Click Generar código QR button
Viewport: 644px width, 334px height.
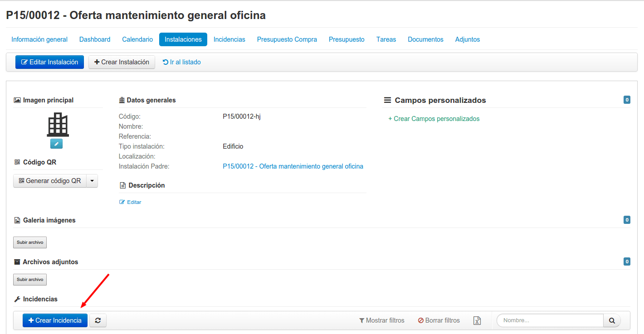[50, 181]
